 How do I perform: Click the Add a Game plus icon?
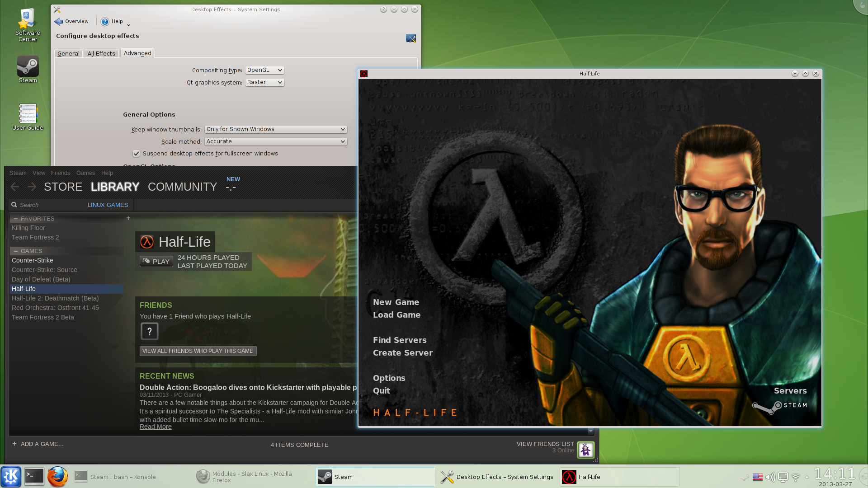pyautogui.click(x=14, y=444)
